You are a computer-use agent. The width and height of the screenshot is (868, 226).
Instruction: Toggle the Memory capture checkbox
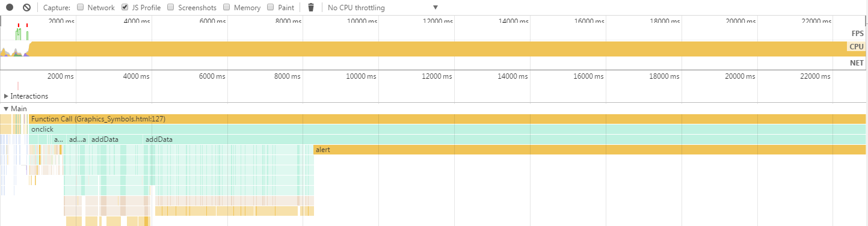tap(227, 8)
